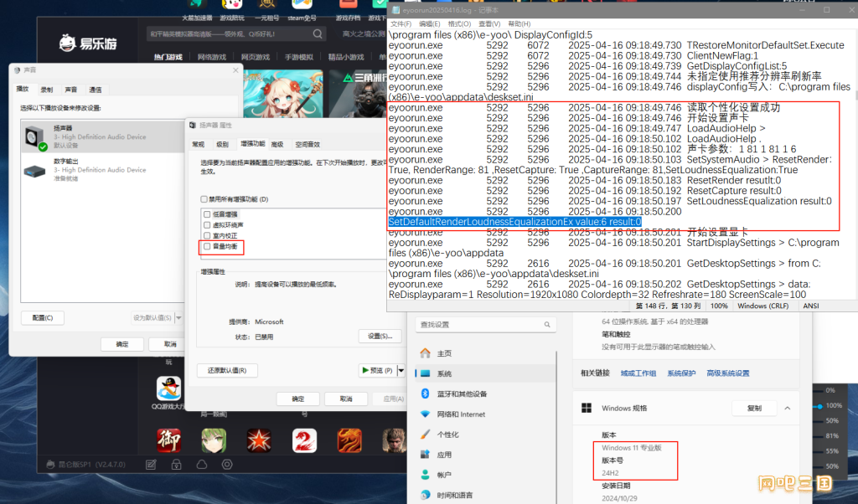Adjust the 100% volume slider handle
Image resolution: width=858 pixels, height=504 pixels.
819,406
